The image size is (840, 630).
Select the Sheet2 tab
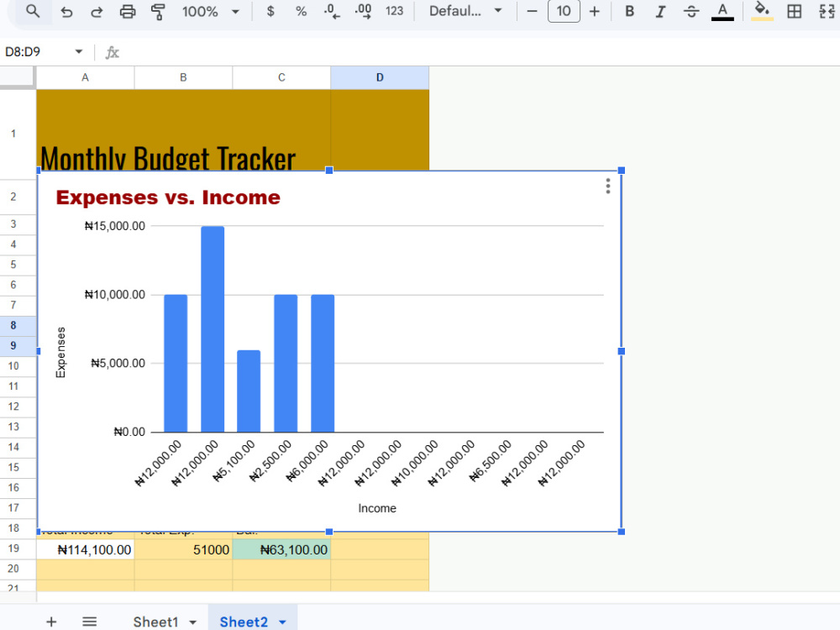(244, 622)
